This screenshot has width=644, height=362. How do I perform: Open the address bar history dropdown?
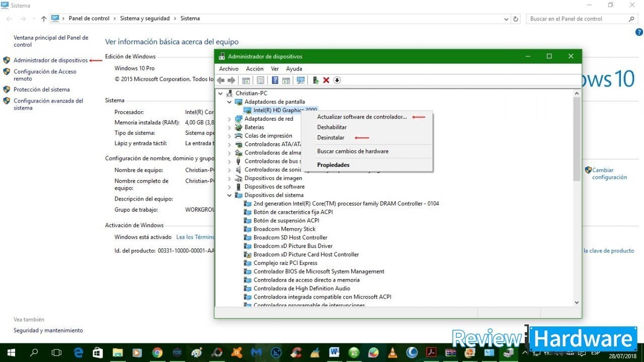coord(506,19)
